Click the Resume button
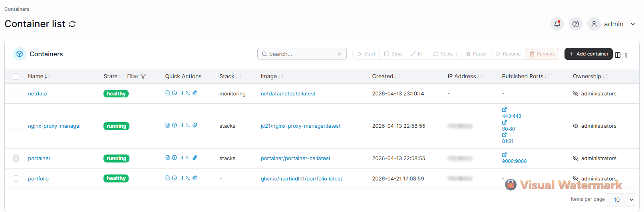 (508, 54)
